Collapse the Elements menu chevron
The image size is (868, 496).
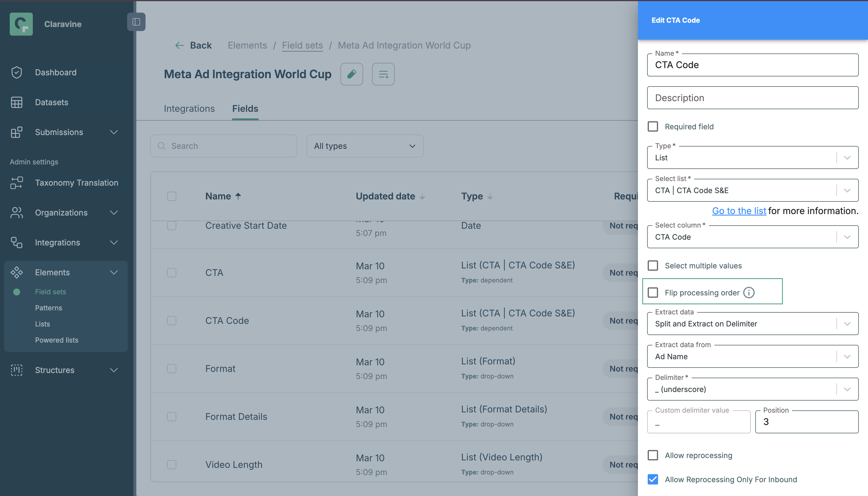click(114, 272)
